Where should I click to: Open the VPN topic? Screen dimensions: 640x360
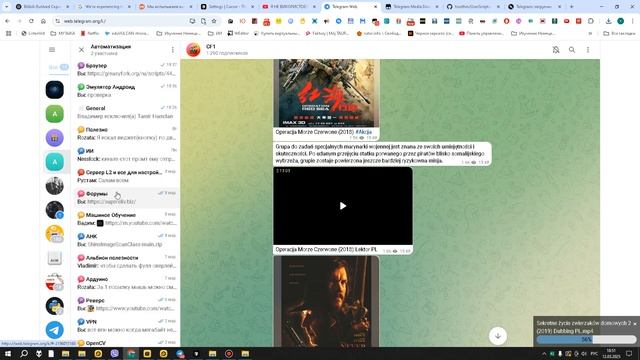coord(127,326)
